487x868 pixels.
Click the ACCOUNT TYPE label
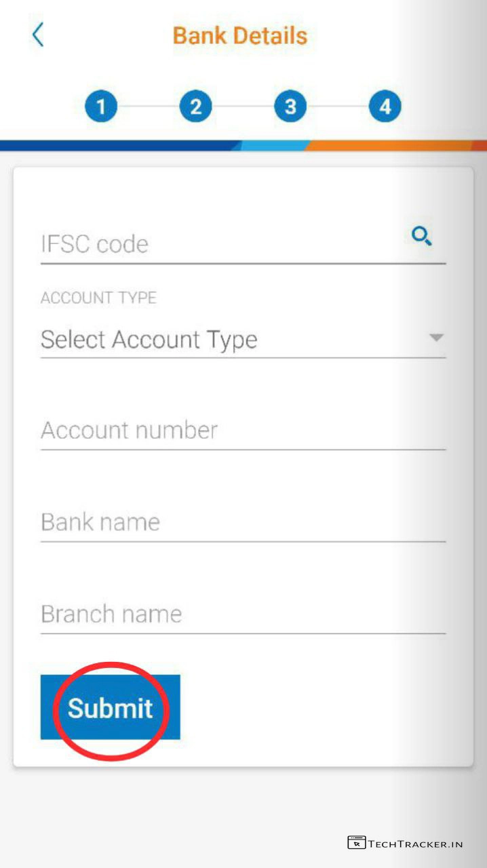[x=98, y=298]
